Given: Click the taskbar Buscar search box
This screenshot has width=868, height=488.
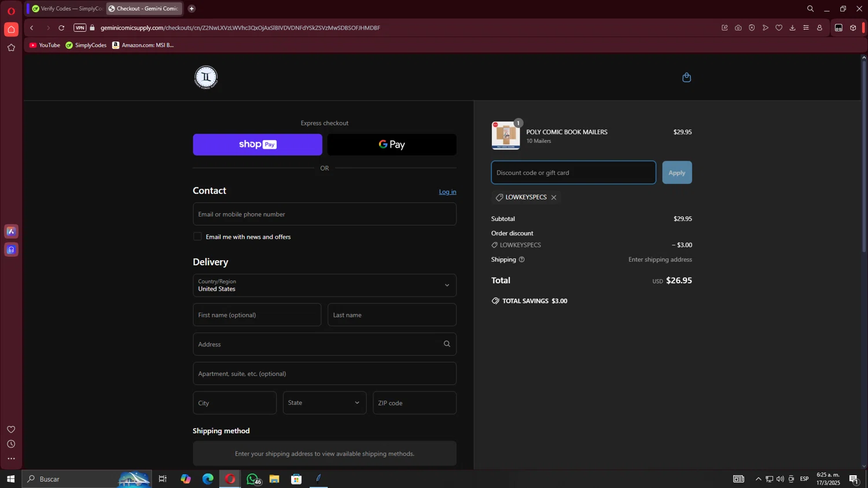Looking at the screenshot, I should pyautogui.click(x=87, y=479).
